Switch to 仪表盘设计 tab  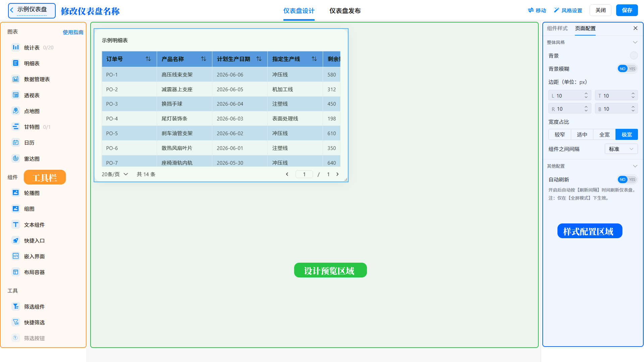click(x=299, y=11)
